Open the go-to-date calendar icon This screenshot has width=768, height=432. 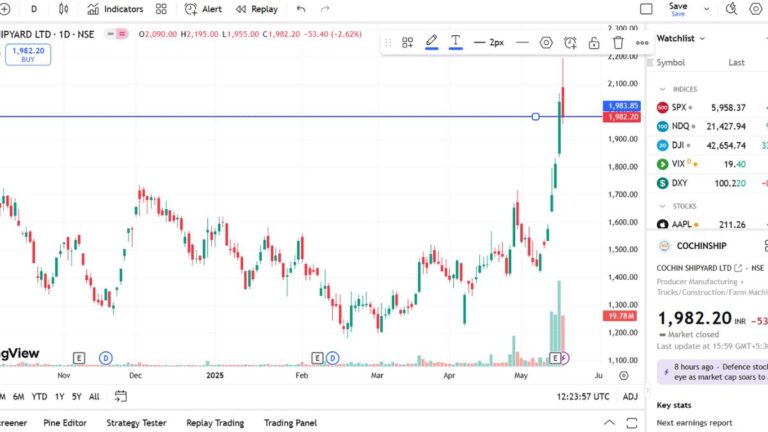pos(120,396)
